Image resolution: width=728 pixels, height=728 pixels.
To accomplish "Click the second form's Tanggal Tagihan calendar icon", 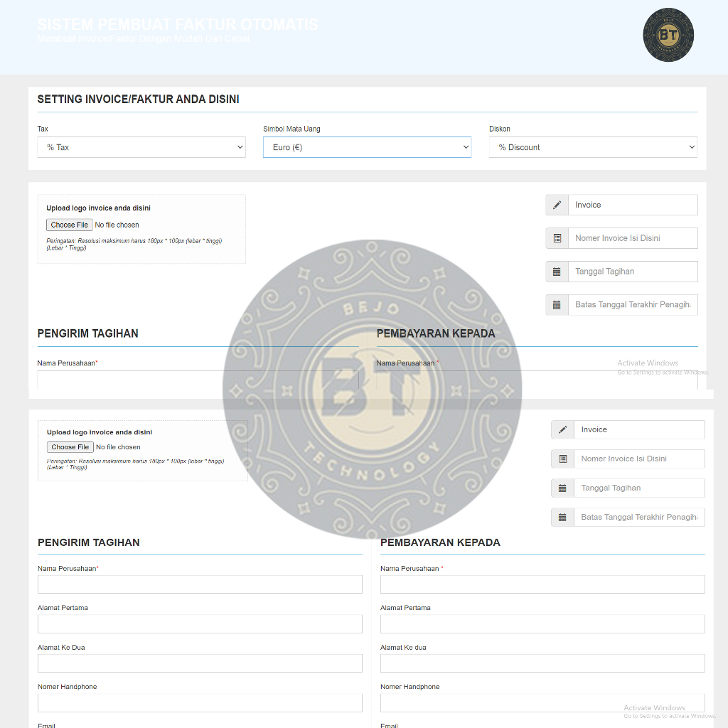I will tap(562, 488).
